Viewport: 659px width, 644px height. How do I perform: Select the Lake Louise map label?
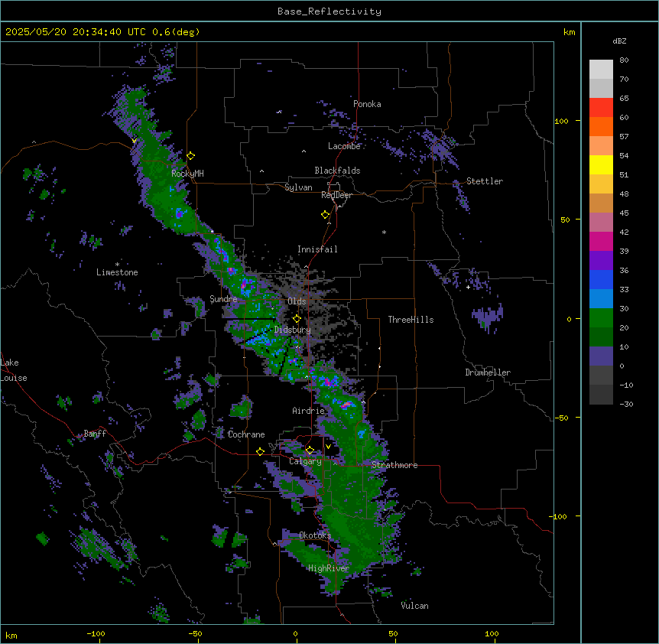(14, 370)
